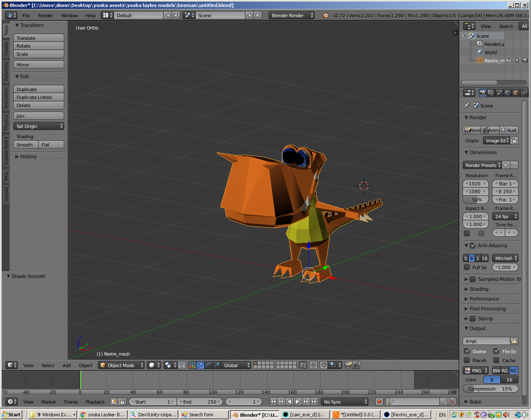Open the Help menu

tap(91, 15)
